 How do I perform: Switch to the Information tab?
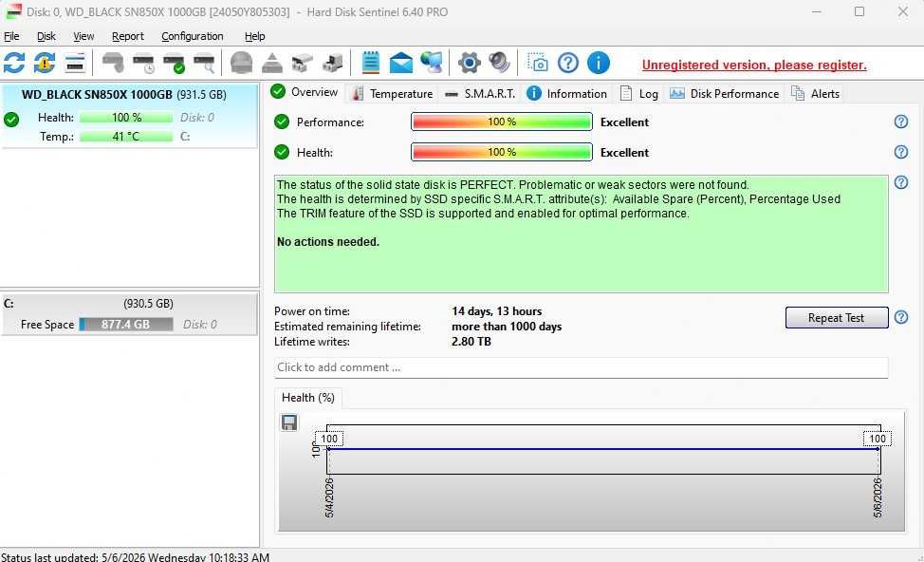pos(566,93)
